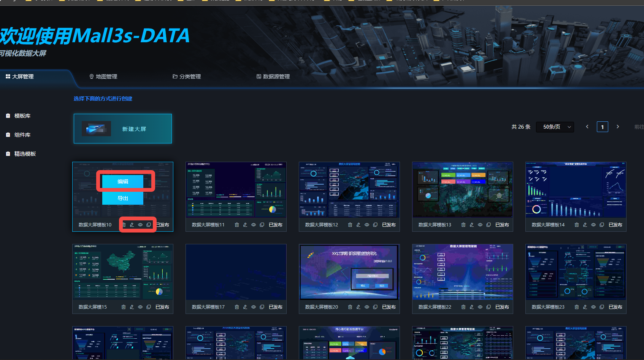Preview 数据大屏模板20 with eye icon
Viewport: 644px width, 360px height.
coord(367,307)
